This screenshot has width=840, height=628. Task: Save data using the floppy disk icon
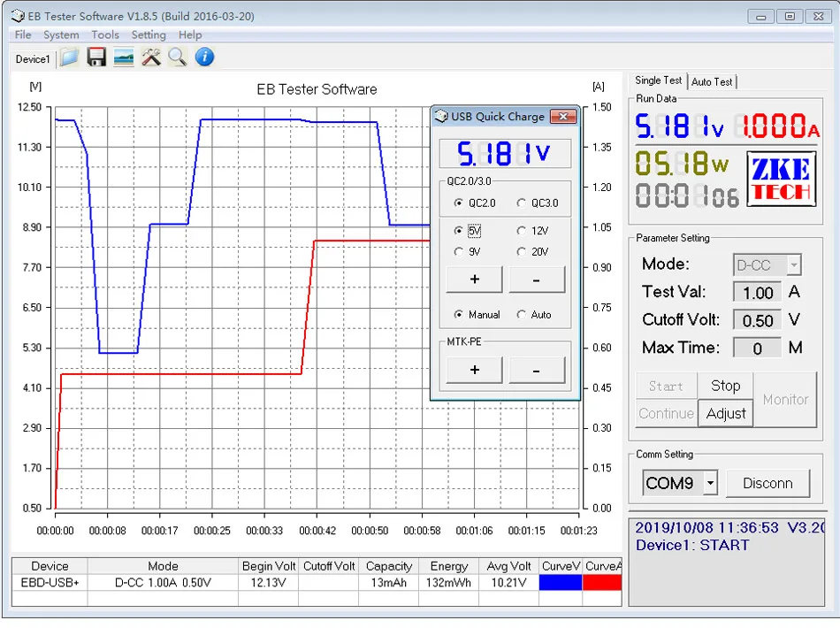tap(96, 57)
